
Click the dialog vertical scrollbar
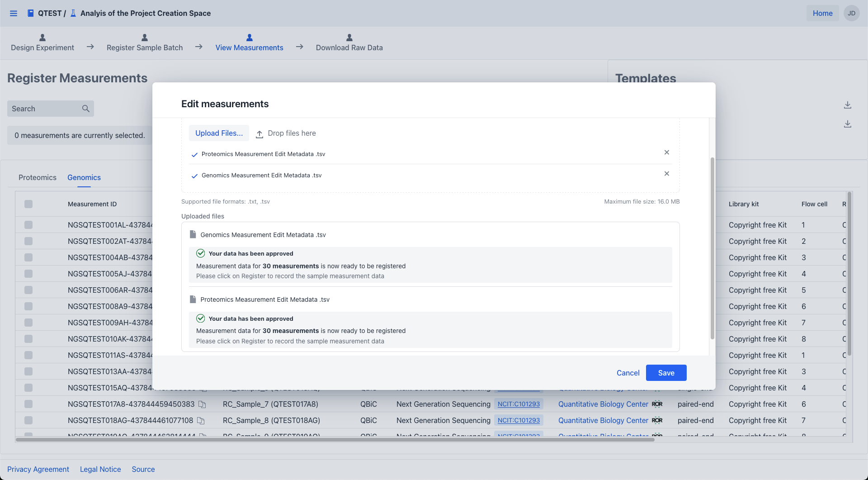click(712, 248)
